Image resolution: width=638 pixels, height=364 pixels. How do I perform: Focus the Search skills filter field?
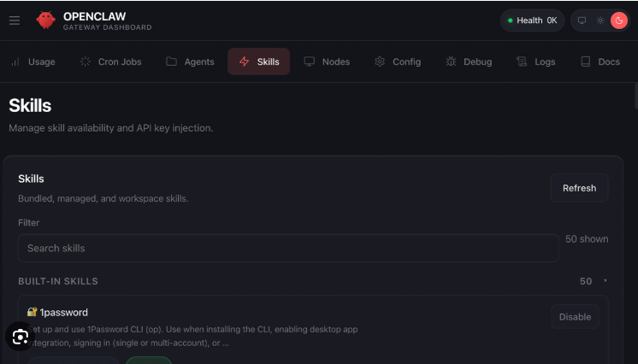click(x=288, y=248)
